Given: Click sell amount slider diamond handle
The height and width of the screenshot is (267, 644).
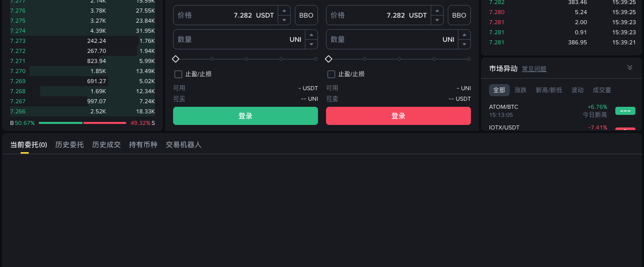Looking at the screenshot, I should tap(329, 59).
